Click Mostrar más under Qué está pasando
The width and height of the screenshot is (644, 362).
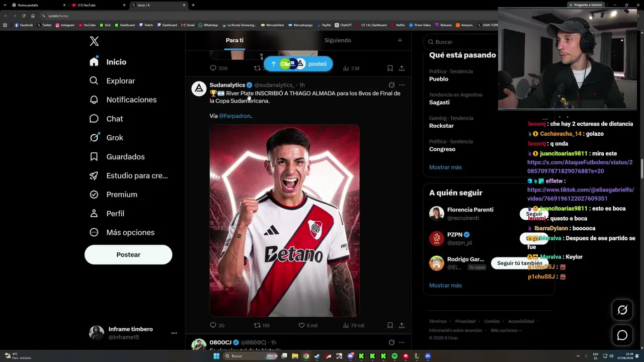click(445, 167)
